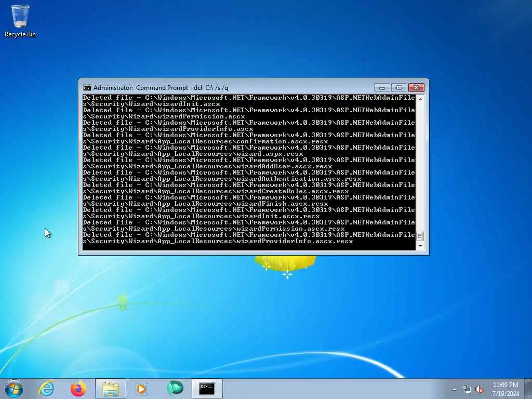Viewport: 532px width, 399px height.
Task: Click the Command Prompt title text
Action: click(x=161, y=88)
